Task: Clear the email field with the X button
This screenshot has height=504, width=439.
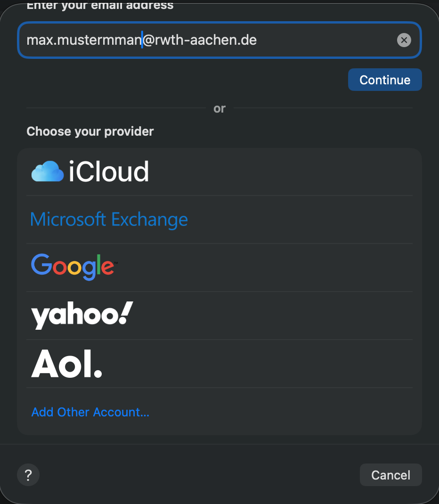Action: (x=404, y=40)
